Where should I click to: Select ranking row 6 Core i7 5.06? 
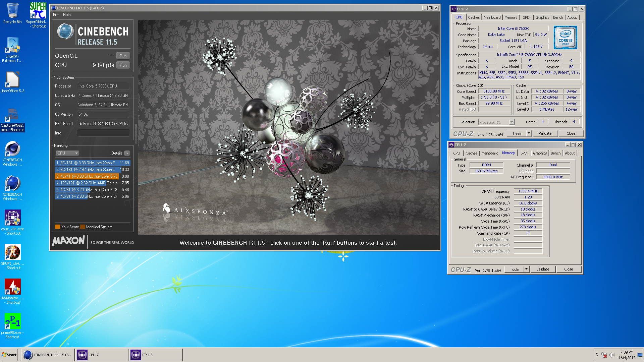click(93, 196)
